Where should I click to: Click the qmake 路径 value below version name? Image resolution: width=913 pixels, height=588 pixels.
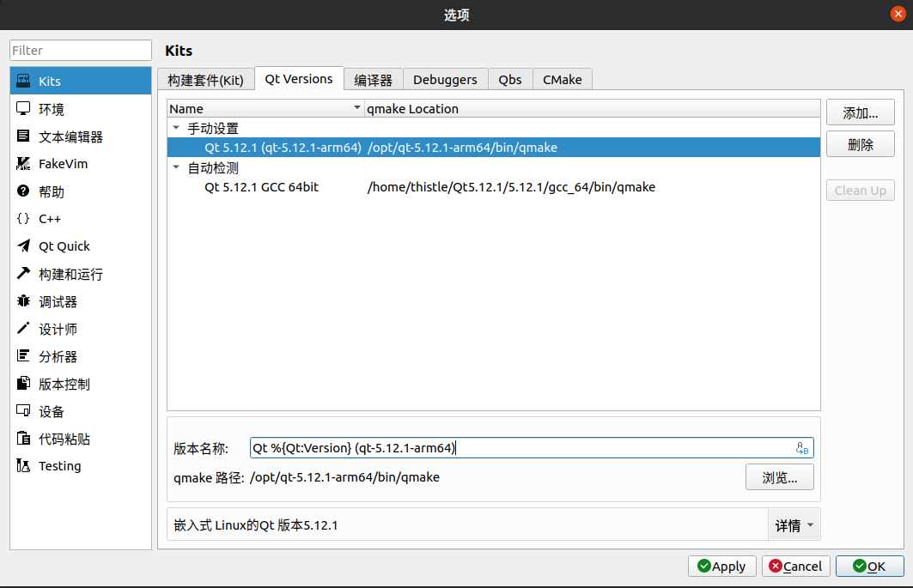(344, 476)
